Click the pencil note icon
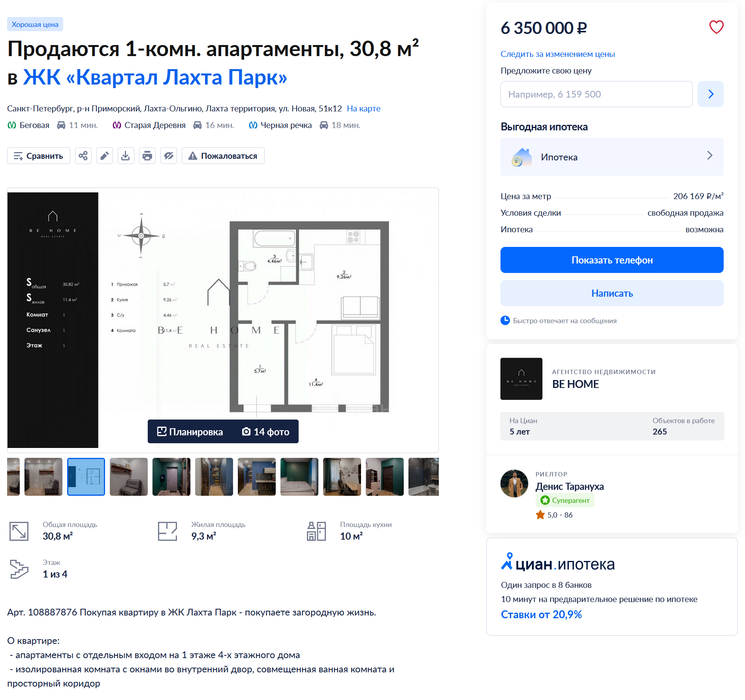Screen dimensions: 745x700 (104, 156)
